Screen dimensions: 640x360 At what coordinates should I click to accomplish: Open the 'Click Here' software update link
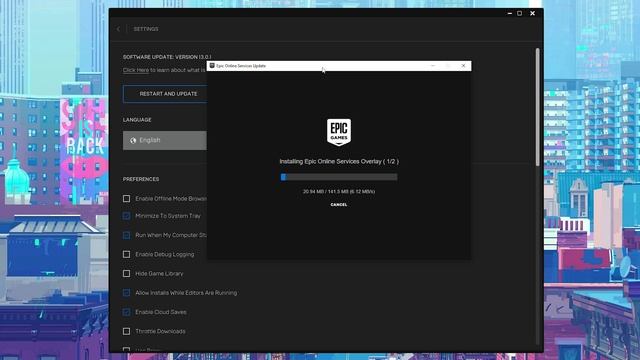pos(136,70)
